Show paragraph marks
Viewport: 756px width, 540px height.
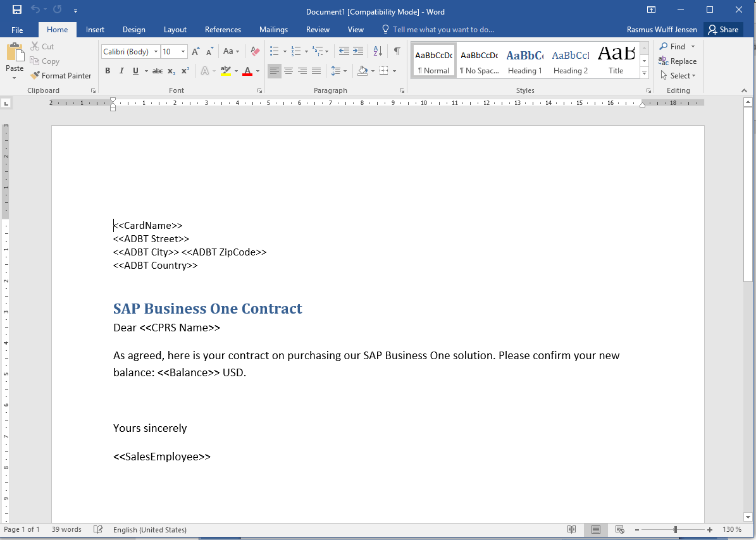[397, 51]
